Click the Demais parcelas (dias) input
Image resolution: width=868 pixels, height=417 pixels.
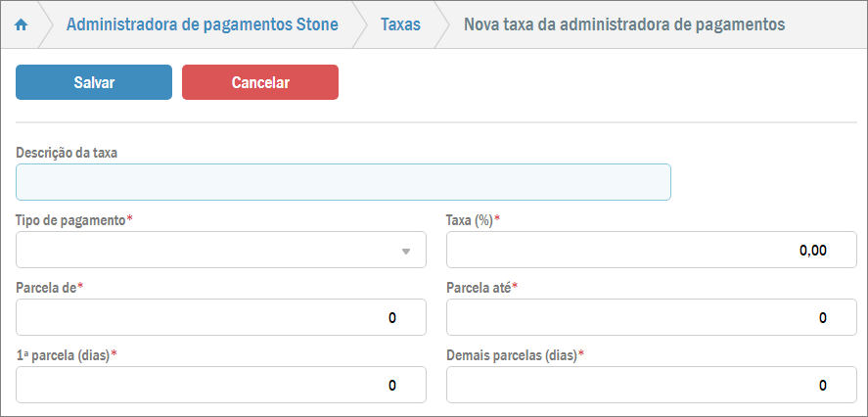(x=651, y=385)
